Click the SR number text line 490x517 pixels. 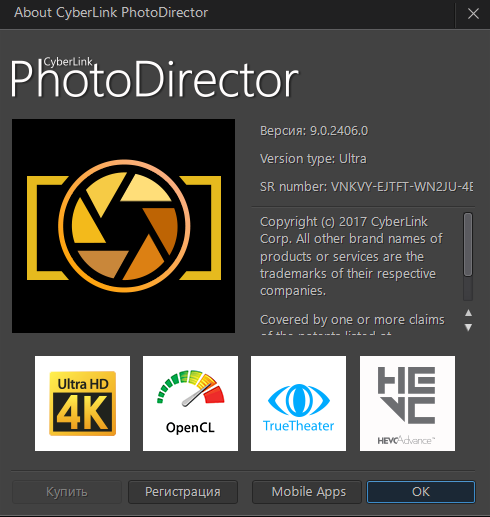[x=366, y=187]
